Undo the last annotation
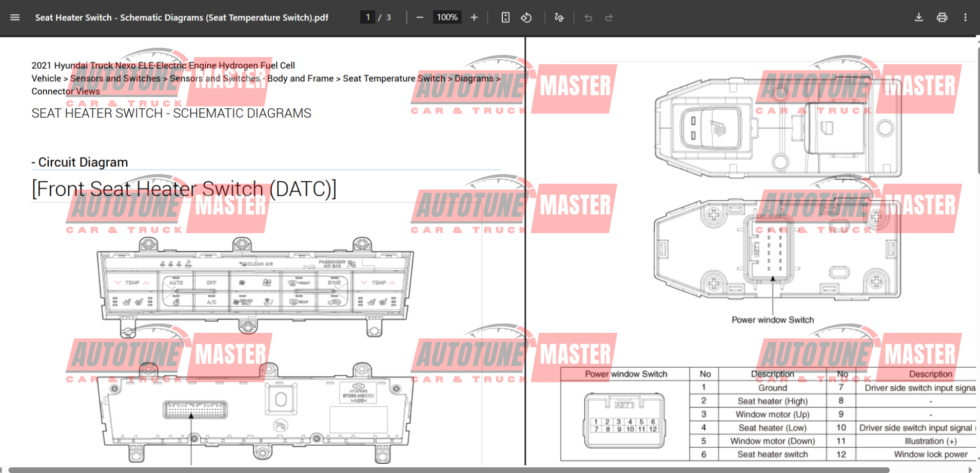The width and height of the screenshot is (980, 473). pos(589,17)
